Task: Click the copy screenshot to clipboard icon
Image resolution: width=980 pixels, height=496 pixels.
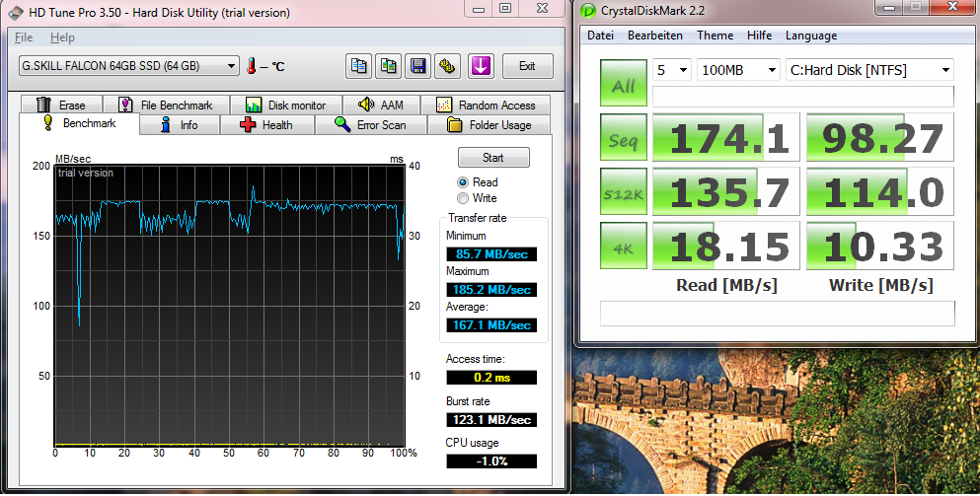Action: coord(388,66)
